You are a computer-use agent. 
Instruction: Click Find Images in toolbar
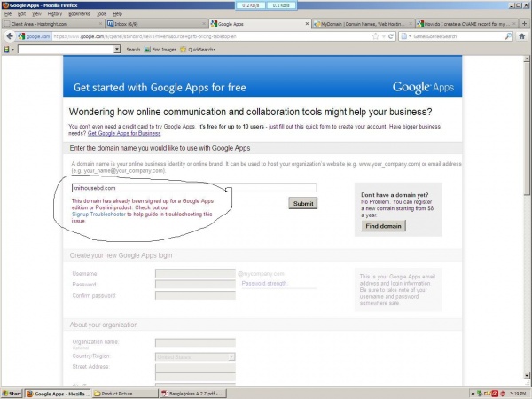(x=160, y=50)
